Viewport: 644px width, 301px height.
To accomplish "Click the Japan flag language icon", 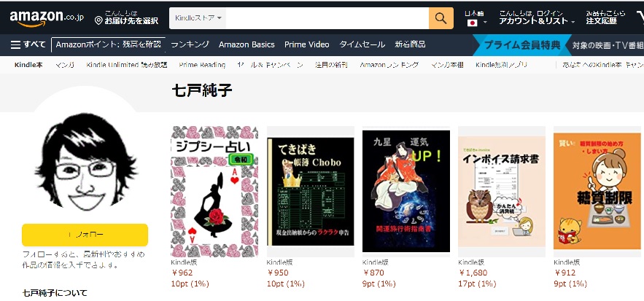I will pos(473,23).
